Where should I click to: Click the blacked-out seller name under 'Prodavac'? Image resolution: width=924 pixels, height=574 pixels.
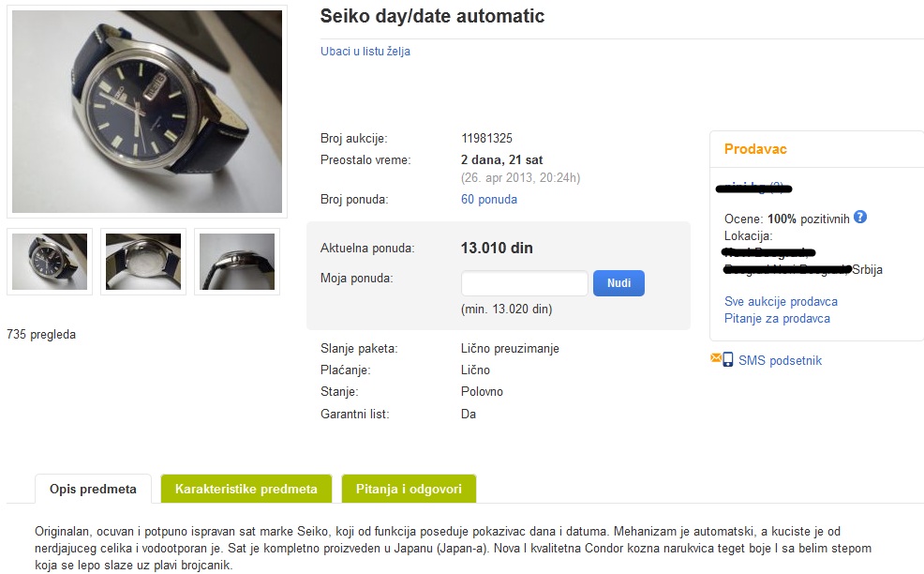pos(753,189)
